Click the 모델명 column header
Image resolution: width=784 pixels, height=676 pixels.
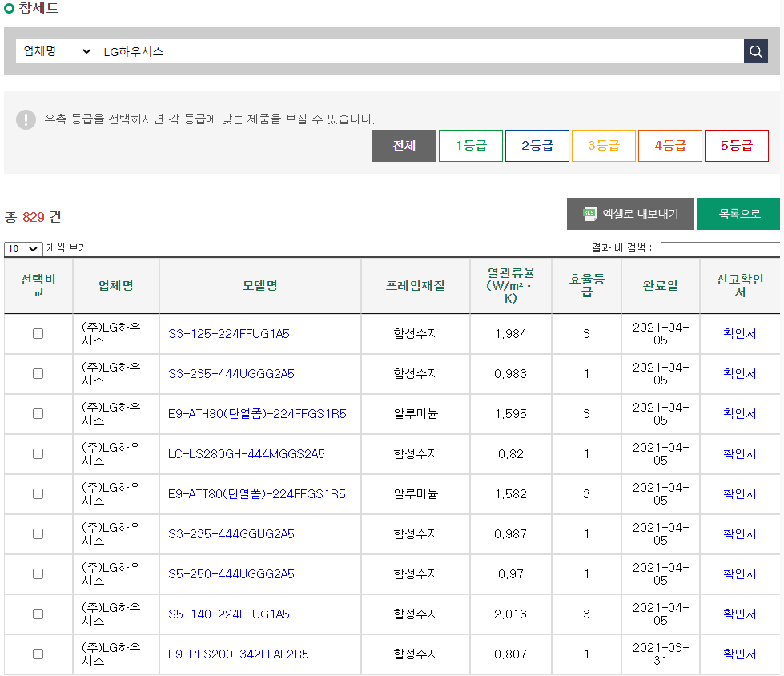click(x=260, y=285)
